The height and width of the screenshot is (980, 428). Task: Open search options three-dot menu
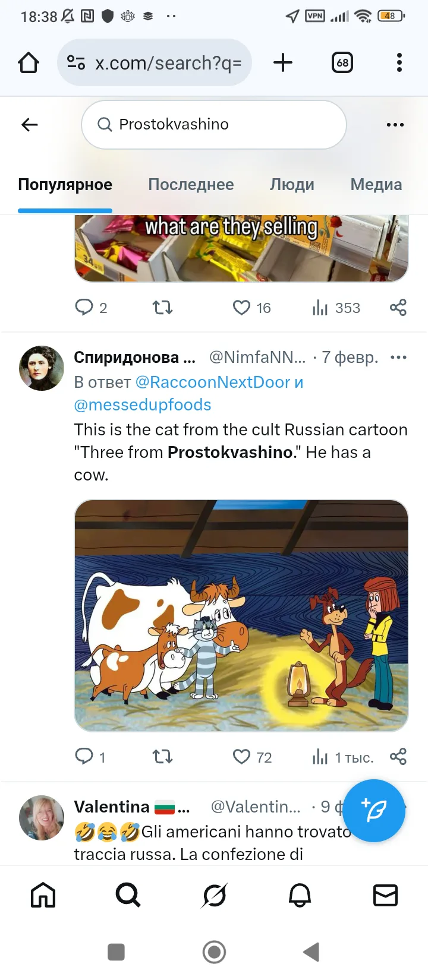(395, 125)
